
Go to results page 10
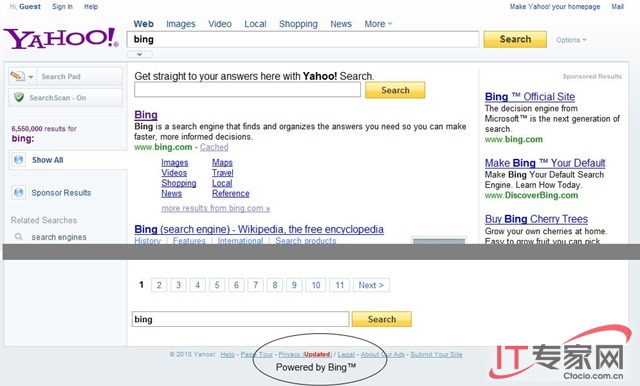coord(316,285)
